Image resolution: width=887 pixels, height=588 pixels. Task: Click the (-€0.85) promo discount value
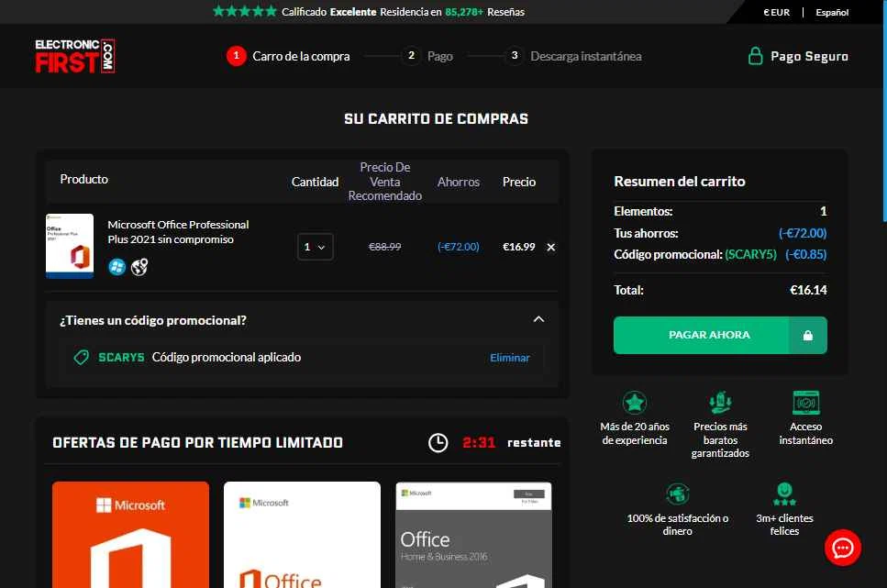806,255
